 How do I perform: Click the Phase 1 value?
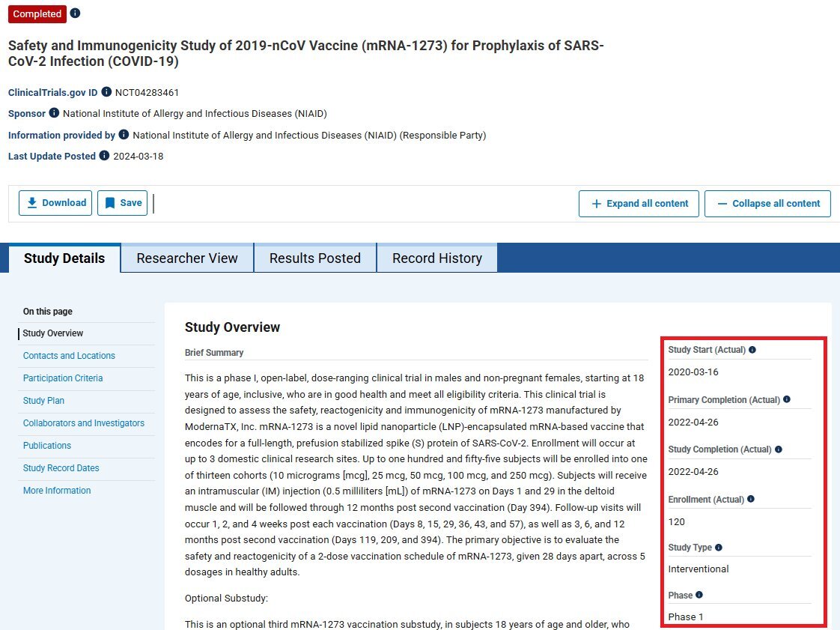(686, 617)
